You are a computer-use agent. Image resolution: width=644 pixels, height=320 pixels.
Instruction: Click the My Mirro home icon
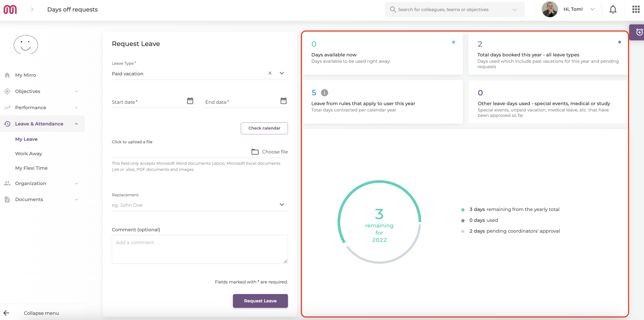7,75
